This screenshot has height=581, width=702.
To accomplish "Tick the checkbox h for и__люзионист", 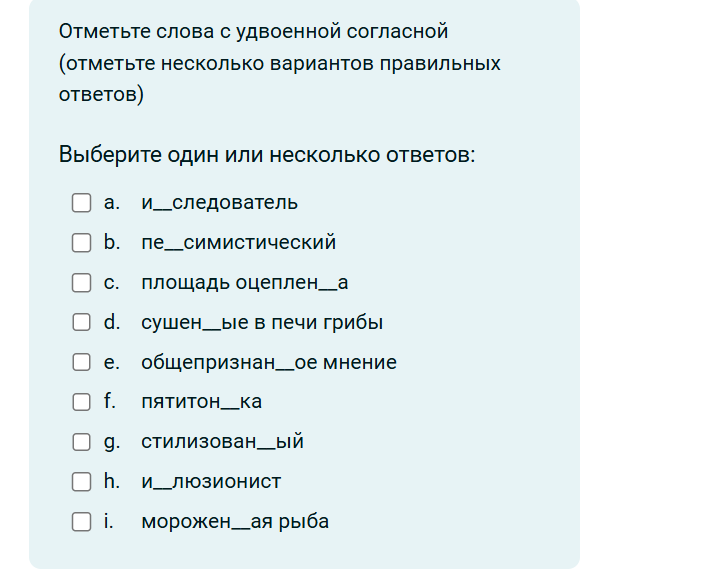I will (81, 482).
